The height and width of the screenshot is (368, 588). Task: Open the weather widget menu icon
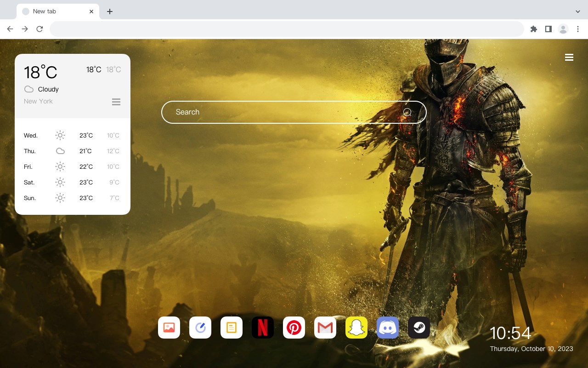[116, 102]
